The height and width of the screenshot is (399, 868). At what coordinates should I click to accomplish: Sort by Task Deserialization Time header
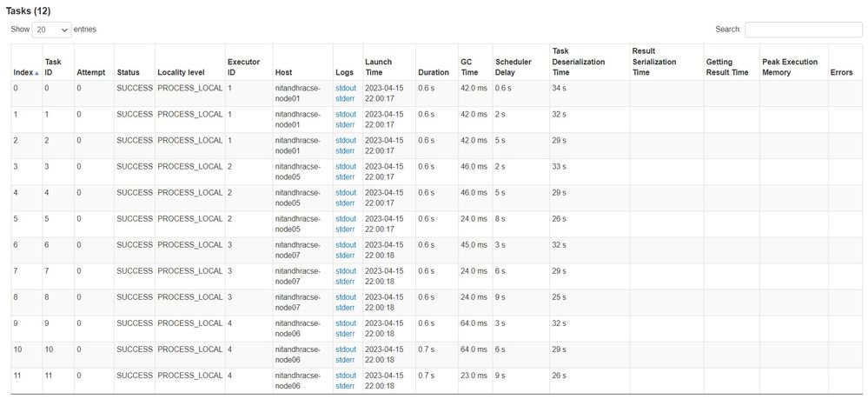click(x=578, y=62)
